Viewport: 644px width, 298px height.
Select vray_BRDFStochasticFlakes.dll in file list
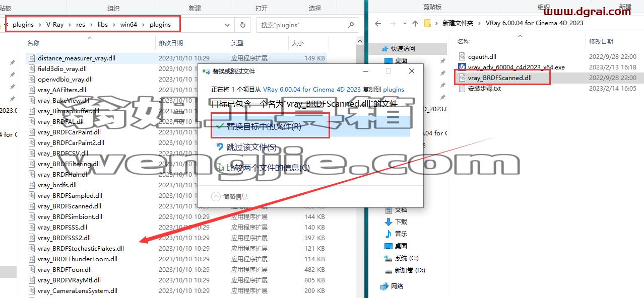click(81, 248)
